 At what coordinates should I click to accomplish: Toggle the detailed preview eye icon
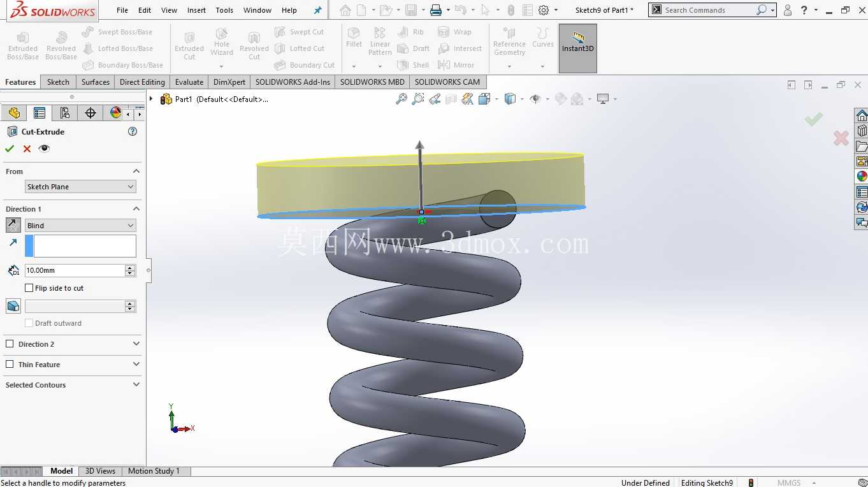tap(44, 149)
